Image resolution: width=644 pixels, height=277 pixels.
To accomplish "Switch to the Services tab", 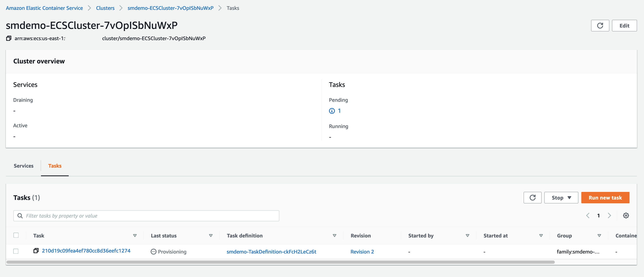I will point(24,166).
